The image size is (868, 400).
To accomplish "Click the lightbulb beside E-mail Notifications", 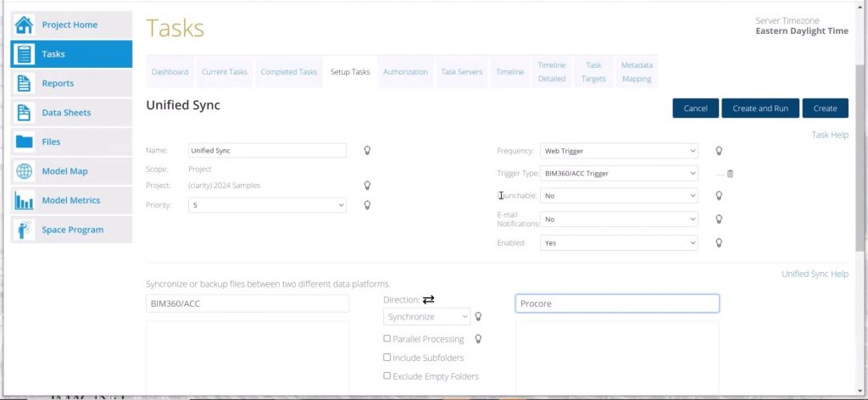I will coord(719,219).
